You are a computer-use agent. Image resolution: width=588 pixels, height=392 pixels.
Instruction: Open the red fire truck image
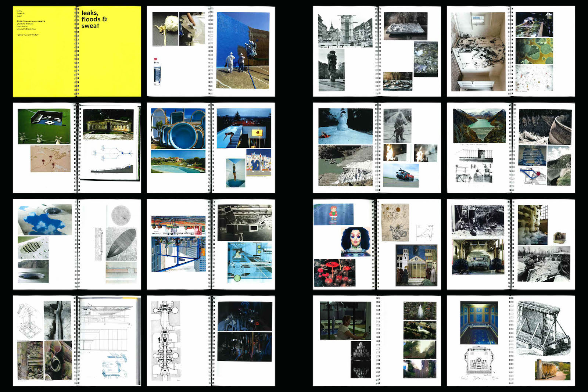401,175
